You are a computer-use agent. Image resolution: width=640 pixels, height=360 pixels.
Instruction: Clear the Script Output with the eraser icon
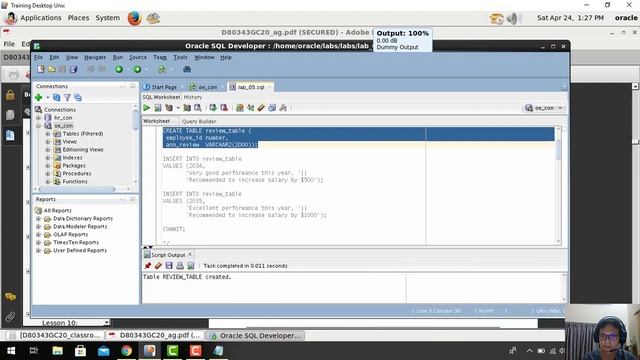[x=158, y=266]
